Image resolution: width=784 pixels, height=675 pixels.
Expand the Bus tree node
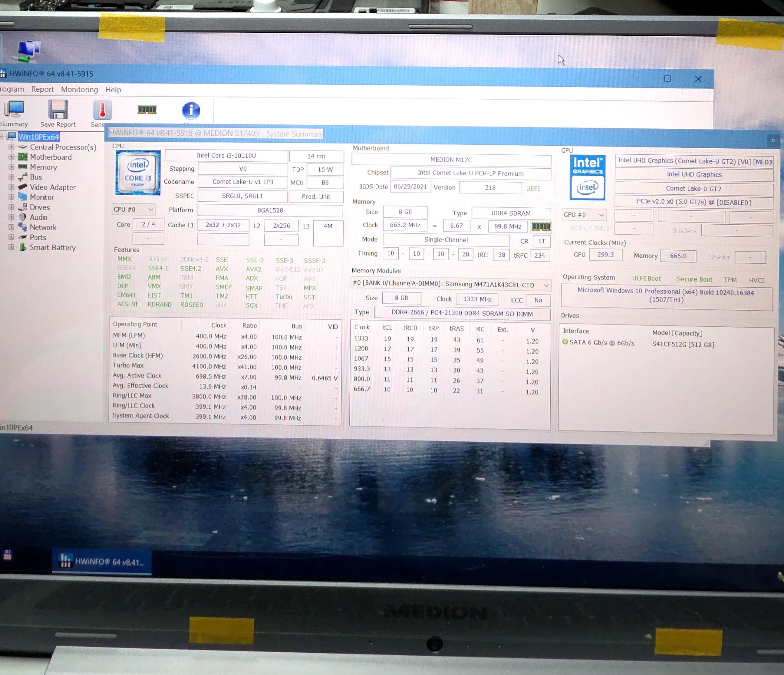click(11, 177)
